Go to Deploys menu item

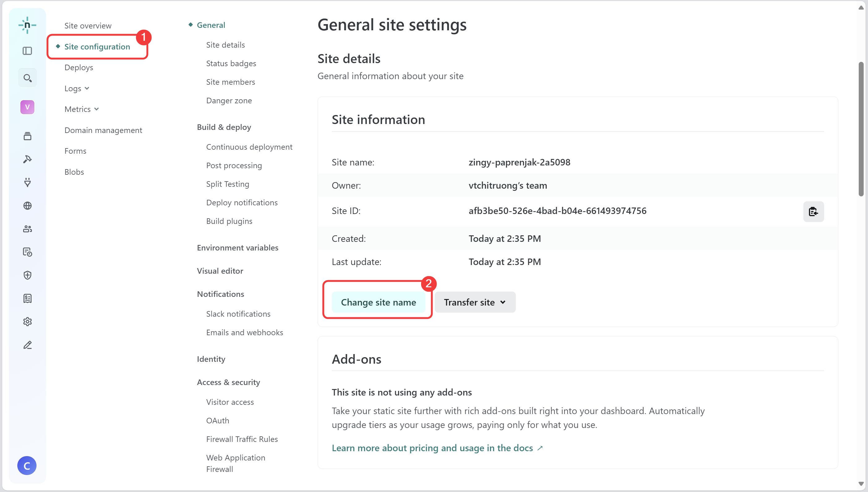(x=79, y=67)
